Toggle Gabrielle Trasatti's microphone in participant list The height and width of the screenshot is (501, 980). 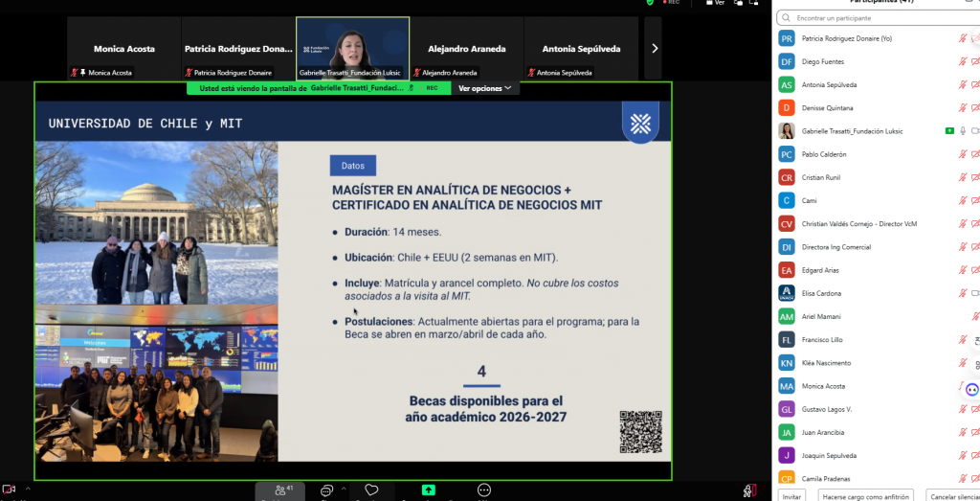click(962, 131)
